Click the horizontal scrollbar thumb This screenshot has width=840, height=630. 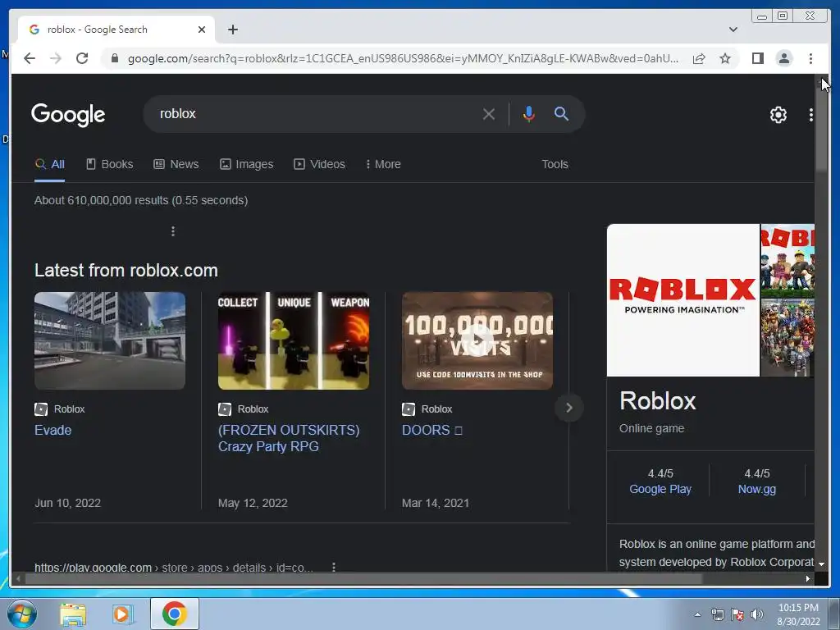point(364,578)
